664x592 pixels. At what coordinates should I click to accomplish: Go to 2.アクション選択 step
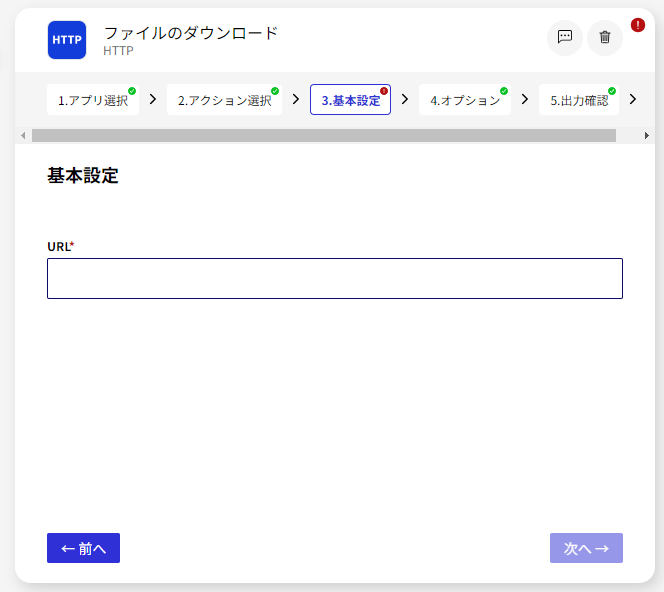(x=224, y=100)
